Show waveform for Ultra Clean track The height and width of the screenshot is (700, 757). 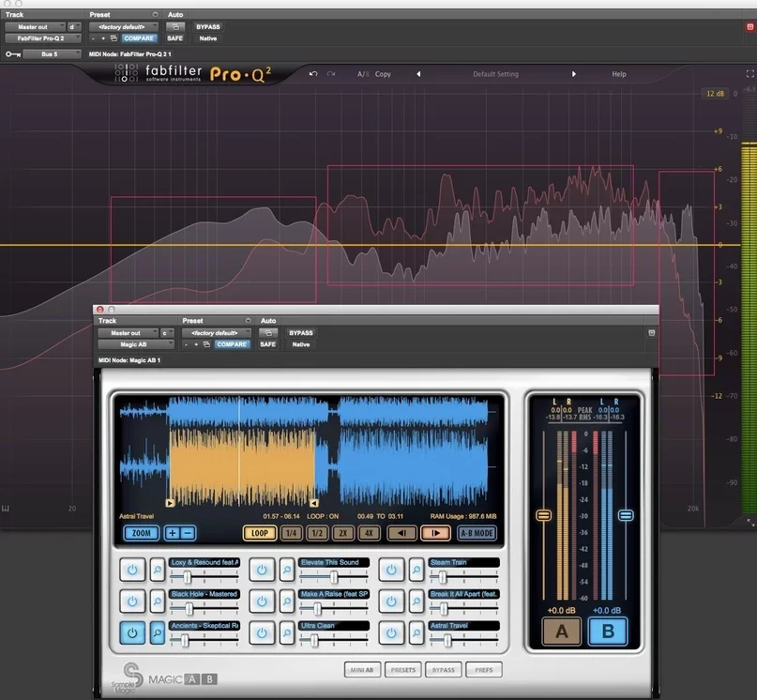(287, 632)
